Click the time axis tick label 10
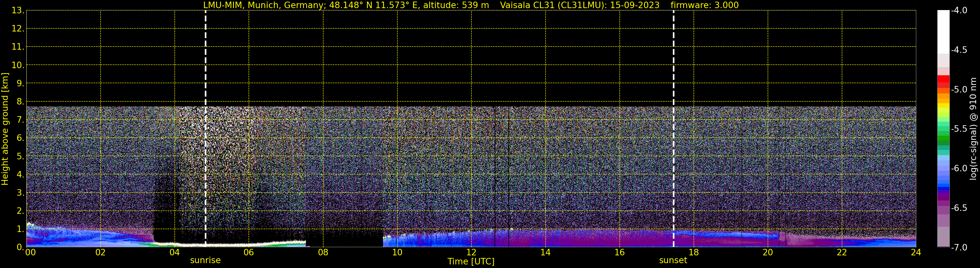Viewport: 980px width, 268px height. [397, 252]
